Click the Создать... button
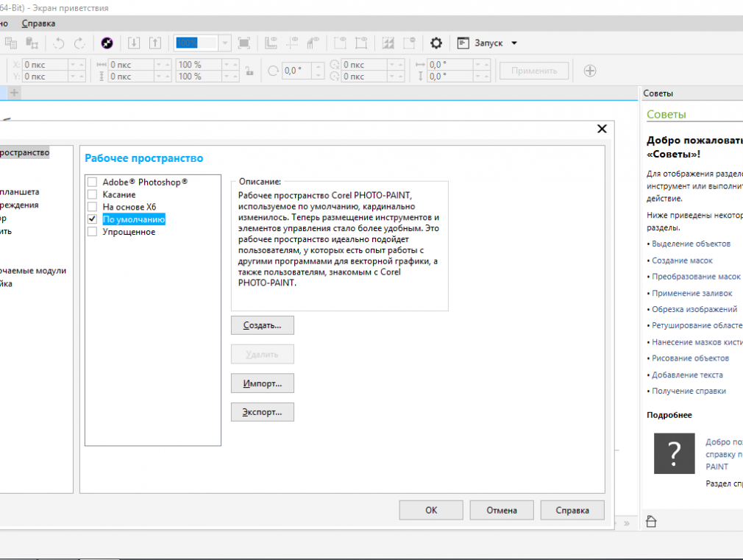This screenshot has height=560, width=743. (263, 325)
